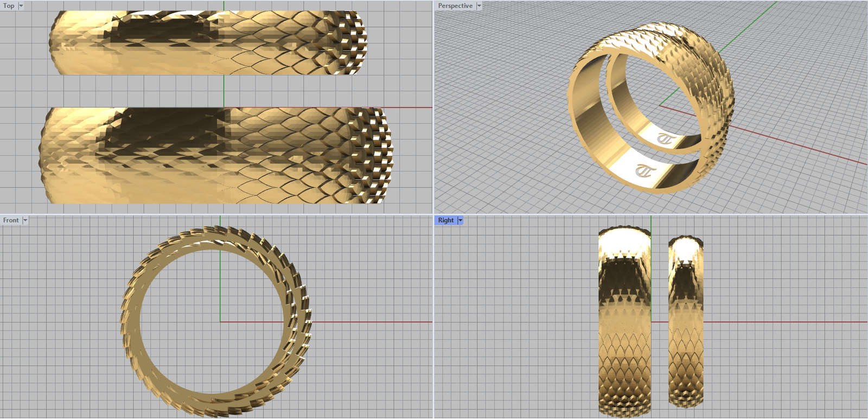Screen dimensions: 868x419
Task: Expand the Perspective viewport menu arrow
Action: coord(479,6)
